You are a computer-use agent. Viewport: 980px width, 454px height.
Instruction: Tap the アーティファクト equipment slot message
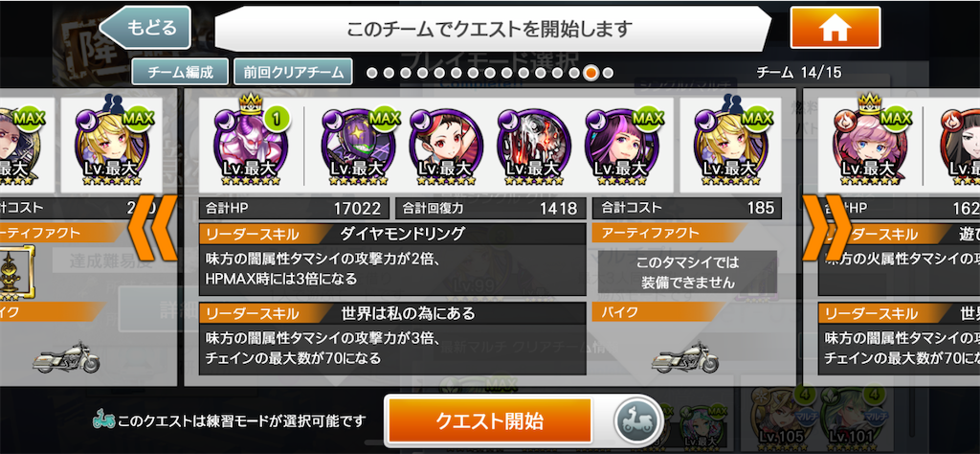[687, 272]
